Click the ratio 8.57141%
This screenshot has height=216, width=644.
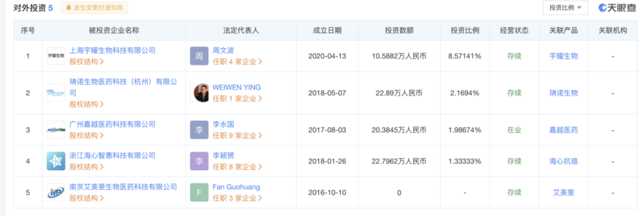[x=465, y=56]
